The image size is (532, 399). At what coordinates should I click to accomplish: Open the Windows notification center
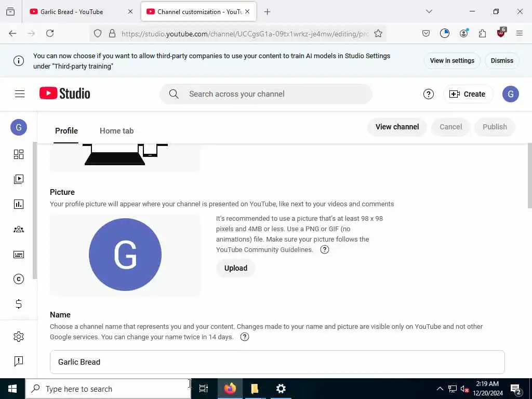[x=516, y=389]
